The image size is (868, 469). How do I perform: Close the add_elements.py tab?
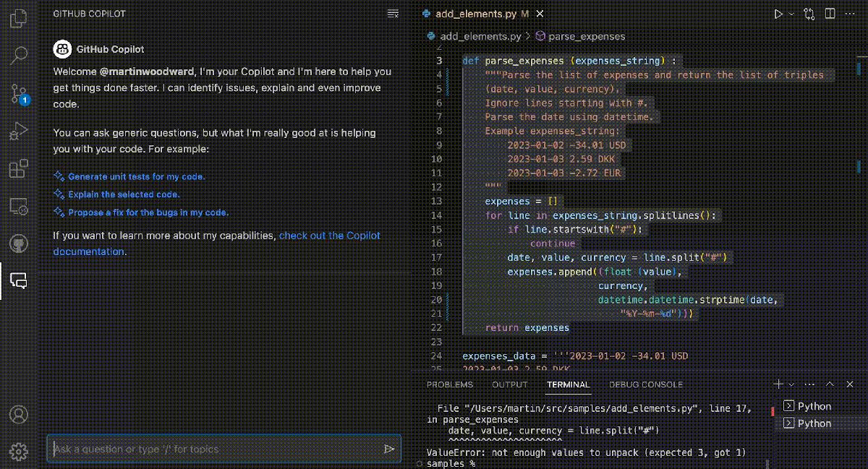click(540, 14)
